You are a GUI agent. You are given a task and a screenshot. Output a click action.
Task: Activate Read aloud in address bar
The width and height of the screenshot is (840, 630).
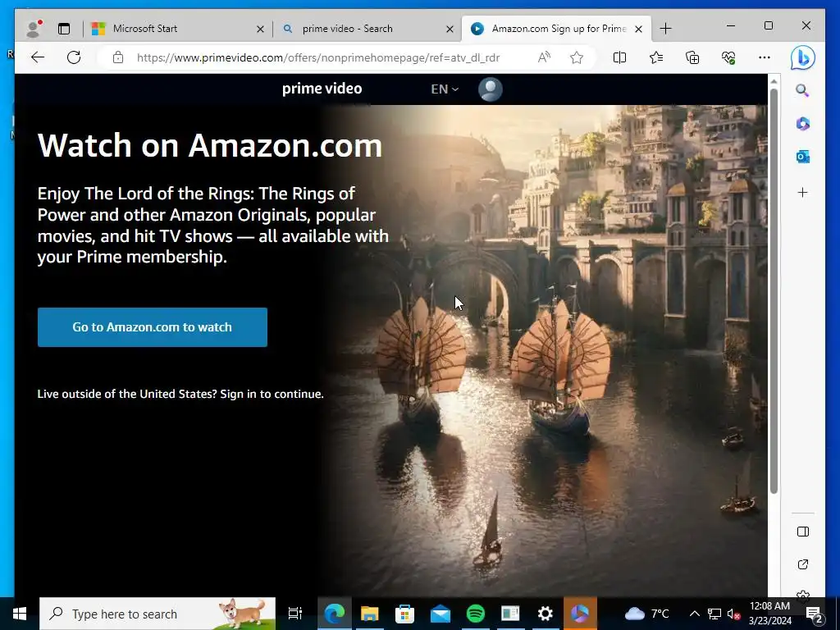544,57
